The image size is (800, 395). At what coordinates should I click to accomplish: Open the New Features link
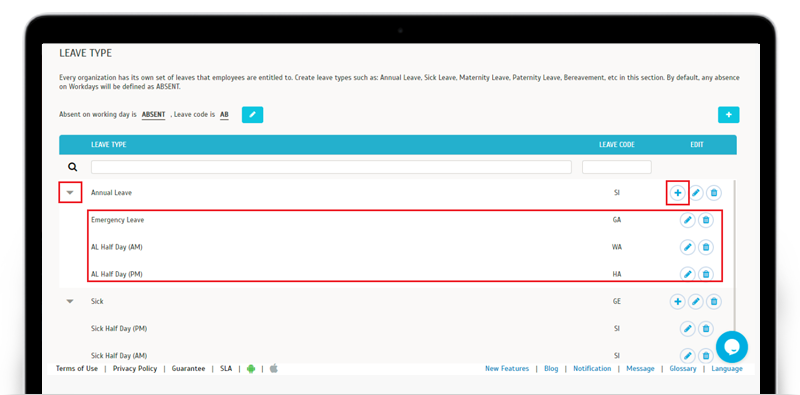507,368
